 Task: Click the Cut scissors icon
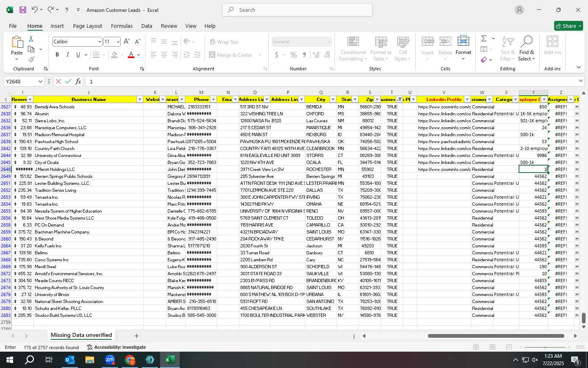[31, 39]
